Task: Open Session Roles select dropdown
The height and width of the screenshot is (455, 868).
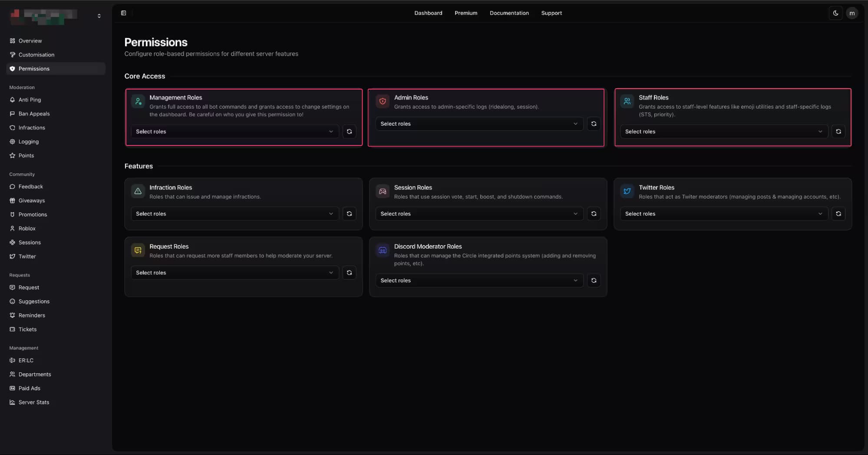Action: pyautogui.click(x=479, y=214)
